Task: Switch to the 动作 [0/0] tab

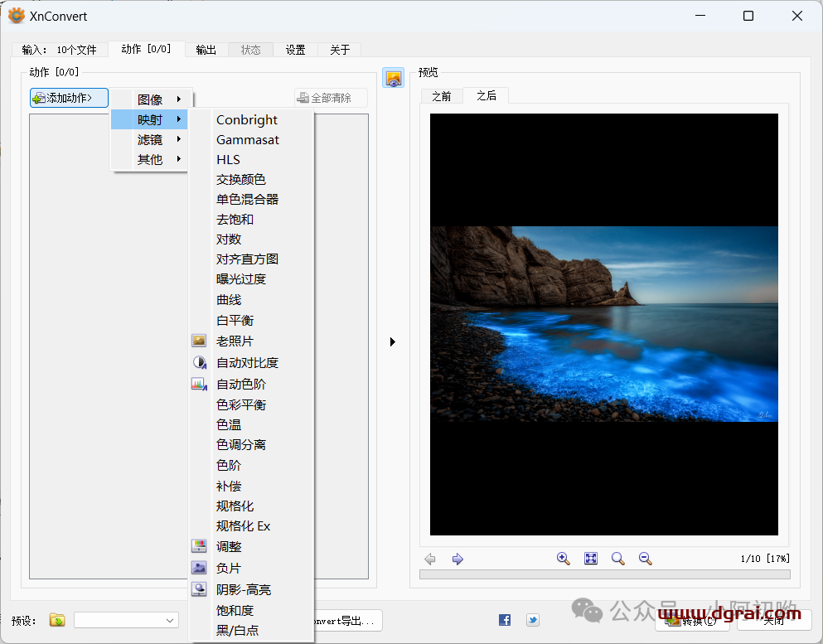Action: point(147,49)
